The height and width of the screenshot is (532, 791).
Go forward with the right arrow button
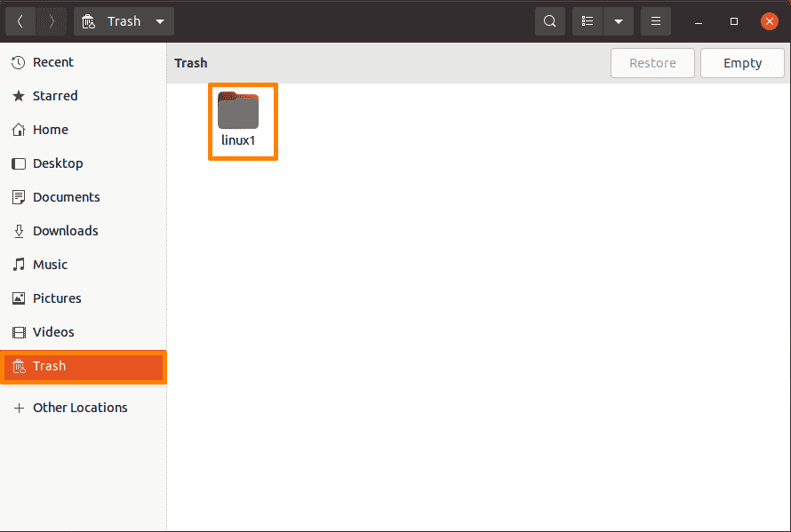click(51, 21)
